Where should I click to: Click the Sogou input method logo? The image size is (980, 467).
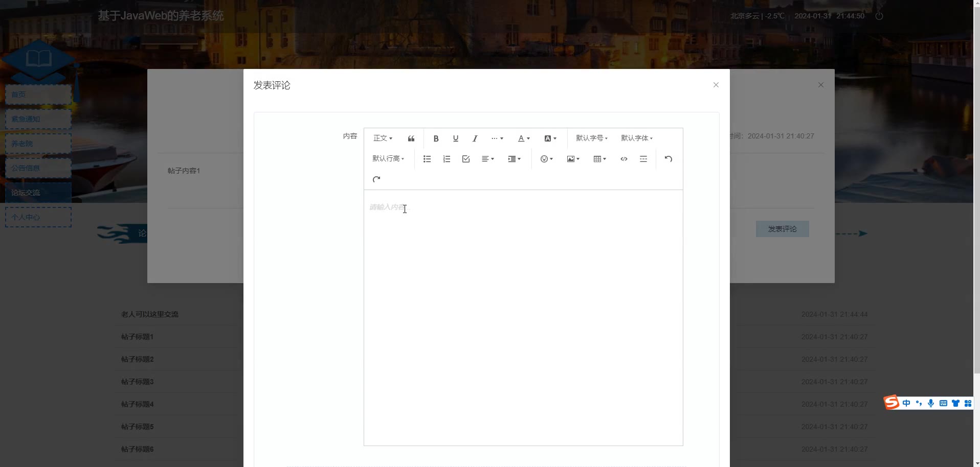pyautogui.click(x=892, y=403)
